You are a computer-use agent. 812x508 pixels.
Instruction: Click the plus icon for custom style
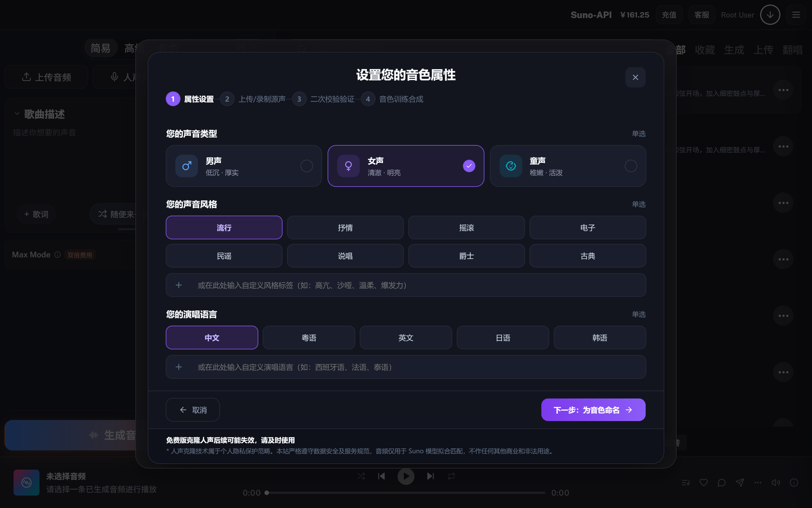tap(179, 285)
